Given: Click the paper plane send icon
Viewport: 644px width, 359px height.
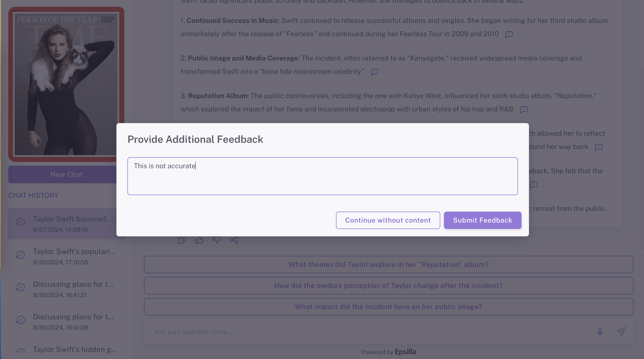Looking at the screenshot, I should [621, 331].
